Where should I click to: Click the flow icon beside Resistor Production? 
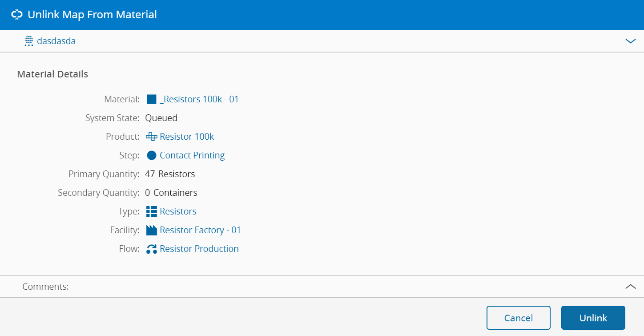point(152,249)
